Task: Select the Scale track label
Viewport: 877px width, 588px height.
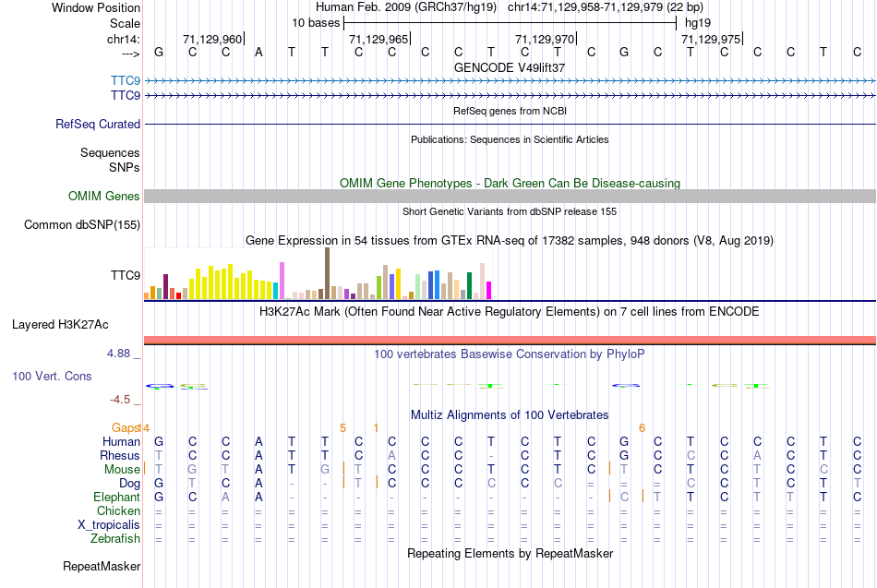Action: [125, 23]
